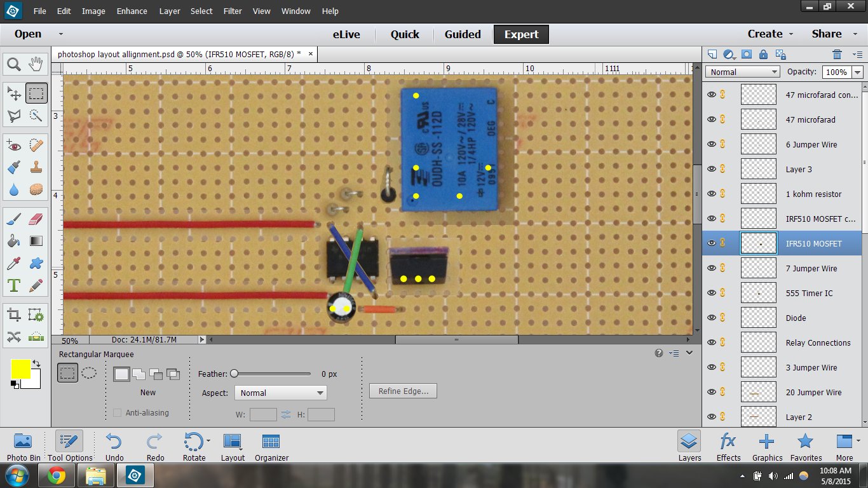
Task: Open the Photo Bin
Action: tap(23, 446)
